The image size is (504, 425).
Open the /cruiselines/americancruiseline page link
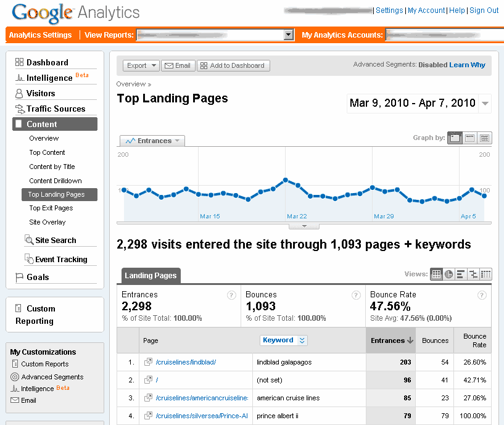[x=202, y=398]
